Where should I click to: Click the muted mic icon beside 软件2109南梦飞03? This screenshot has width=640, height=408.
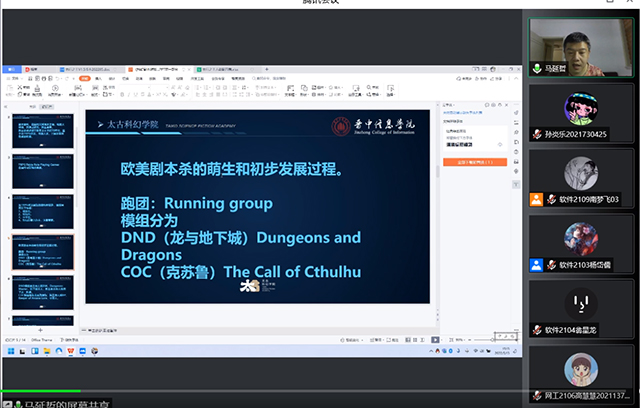[x=551, y=199]
